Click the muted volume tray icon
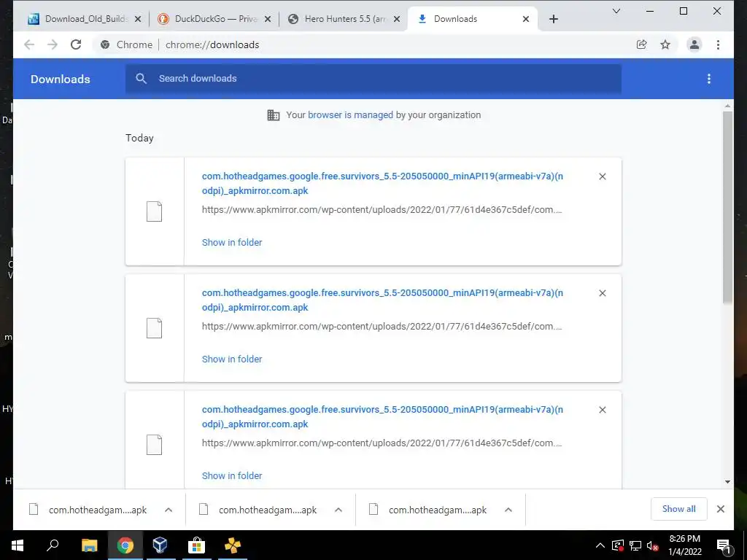This screenshot has height=560, width=747. click(653, 545)
